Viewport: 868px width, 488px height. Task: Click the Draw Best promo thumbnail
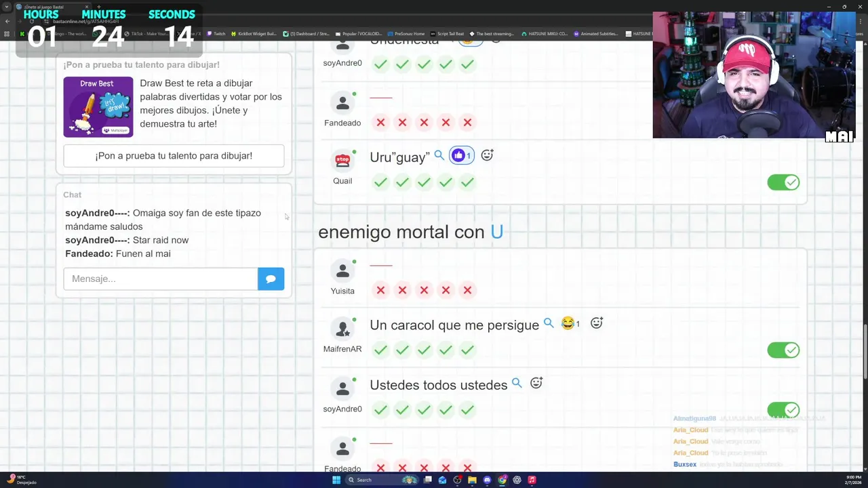pos(98,107)
